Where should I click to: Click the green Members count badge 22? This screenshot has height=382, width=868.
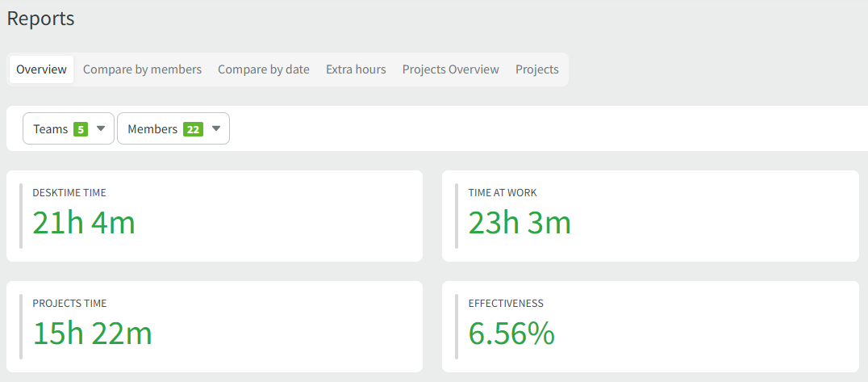pos(193,129)
